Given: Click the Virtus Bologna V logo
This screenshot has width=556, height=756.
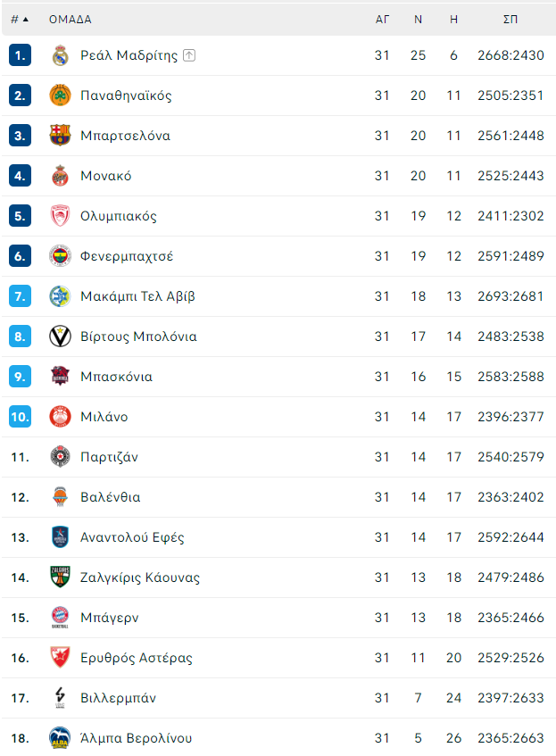Looking at the screenshot, I should [60, 336].
